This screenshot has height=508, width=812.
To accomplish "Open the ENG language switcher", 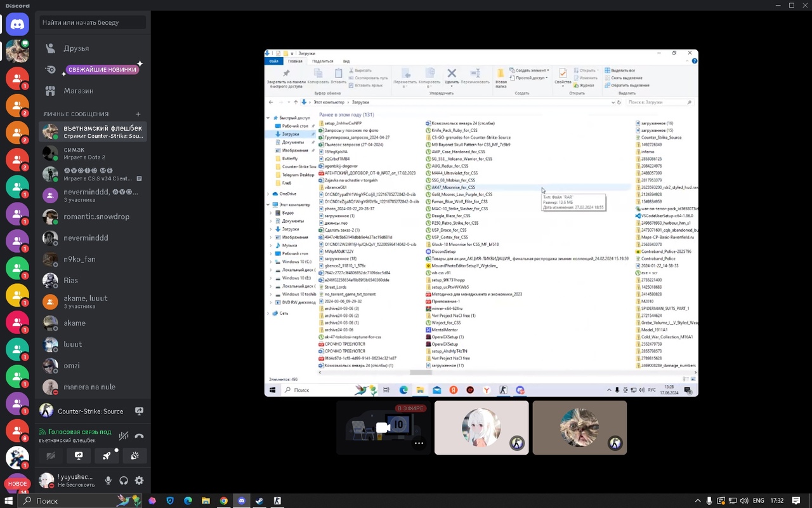I will tap(758, 501).
